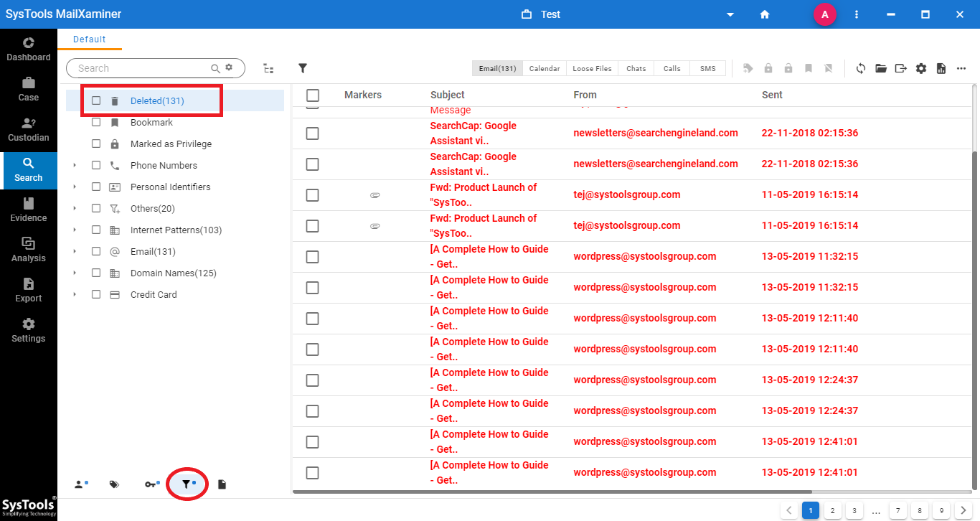Open the toolbar settings gear icon
The width and height of the screenshot is (980, 521).
click(921, 68)
